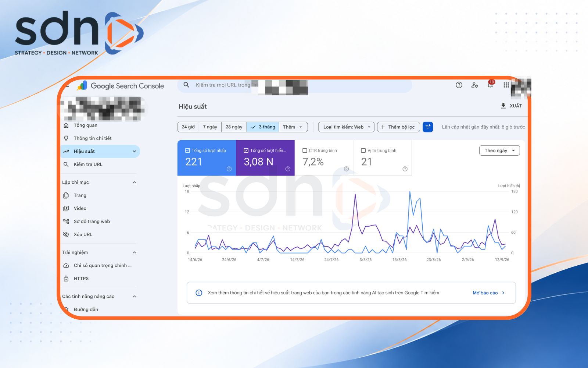This screenshot has width=588, height=368.
Task: Enable Vị trí trung bình checkbox
Action: [363, 151]
